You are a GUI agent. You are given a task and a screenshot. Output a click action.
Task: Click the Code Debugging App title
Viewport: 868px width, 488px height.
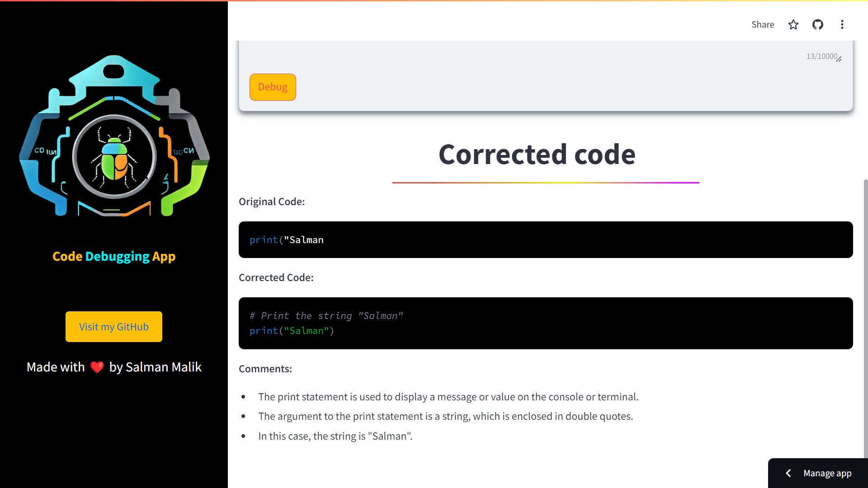(x=114, y=256)
